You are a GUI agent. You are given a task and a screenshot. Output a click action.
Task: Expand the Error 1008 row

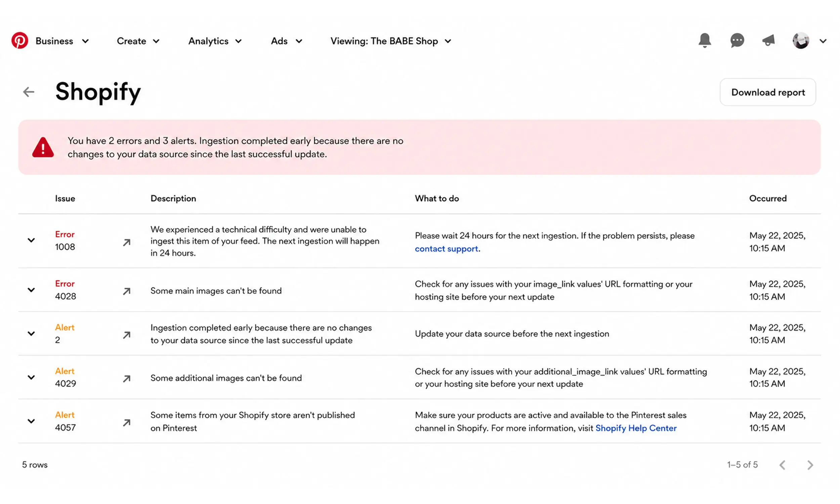click(x=31, y=241)
